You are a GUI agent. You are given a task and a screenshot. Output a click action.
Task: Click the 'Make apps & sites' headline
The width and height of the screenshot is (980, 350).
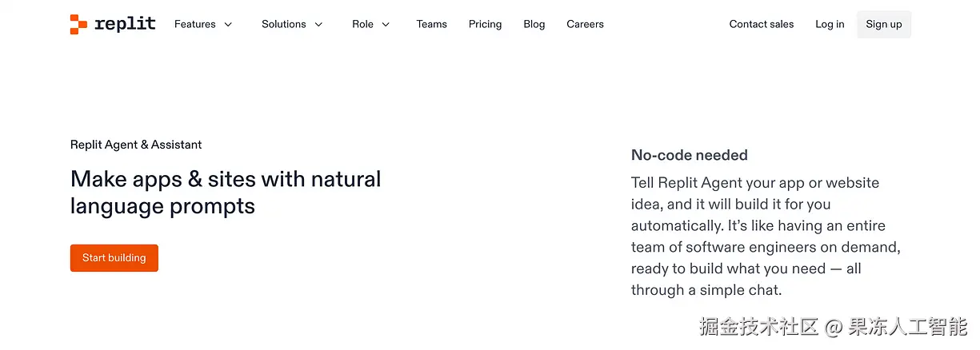tap(226, 192)
